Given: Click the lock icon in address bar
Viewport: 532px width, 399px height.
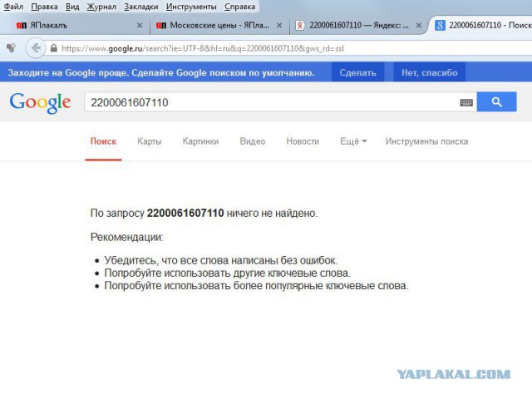Looking at the screenshot, I should [53, 48].
